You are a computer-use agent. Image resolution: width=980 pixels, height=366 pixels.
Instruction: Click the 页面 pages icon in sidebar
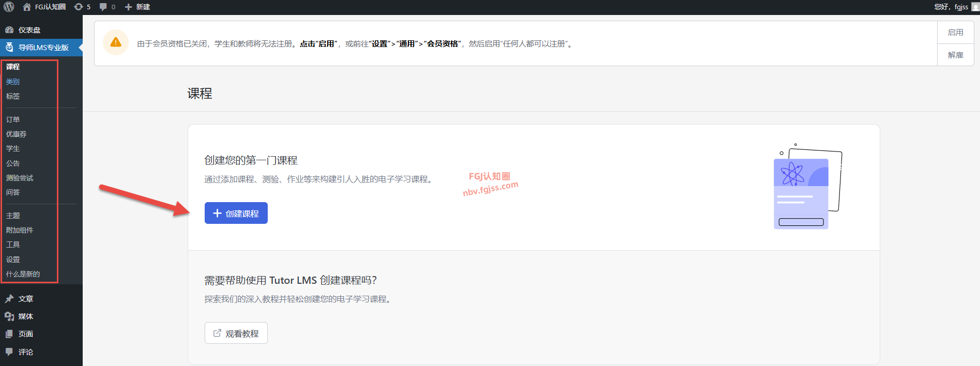pyautogui.click(x=9, y=334)
